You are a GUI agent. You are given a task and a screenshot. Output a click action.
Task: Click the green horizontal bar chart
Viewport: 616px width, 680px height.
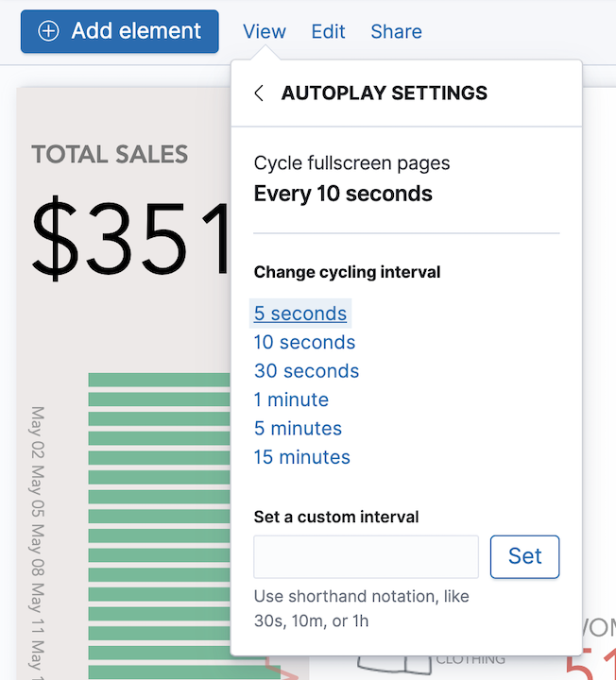[x=159, y=519]
